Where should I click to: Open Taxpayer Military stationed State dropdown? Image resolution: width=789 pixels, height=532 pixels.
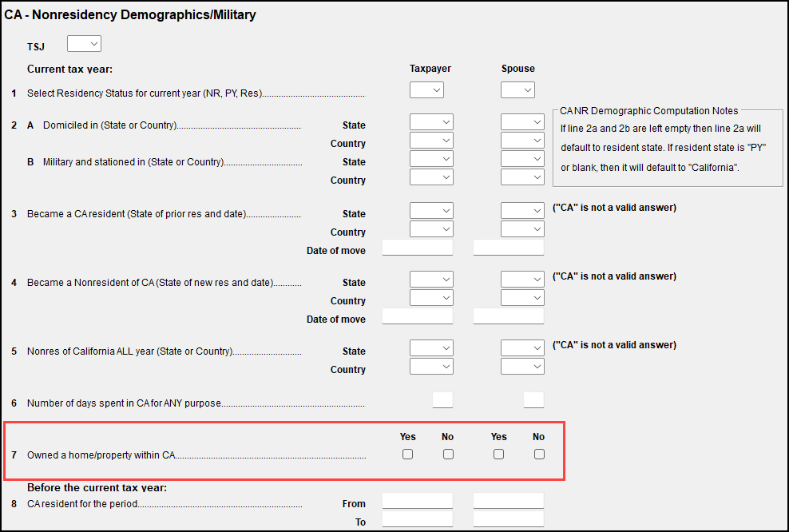tap(431, 159)
